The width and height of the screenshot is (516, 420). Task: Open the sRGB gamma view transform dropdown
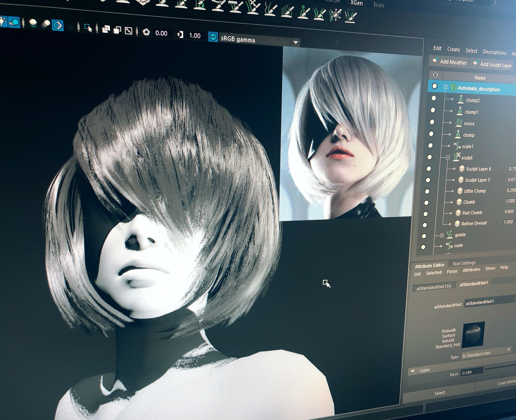point(296,42)
